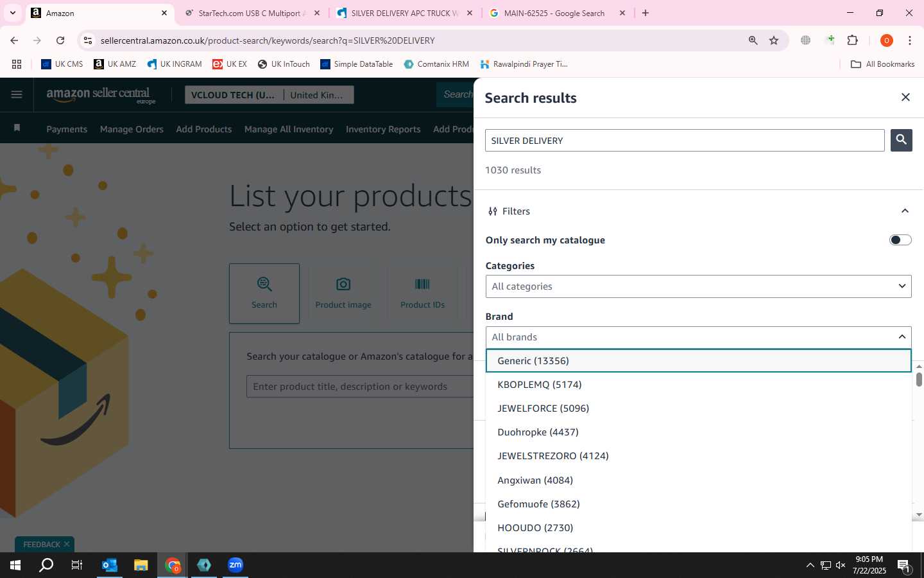
Task: Pick HOOUDO (2730) from brand list
Action: coord(699,528)
